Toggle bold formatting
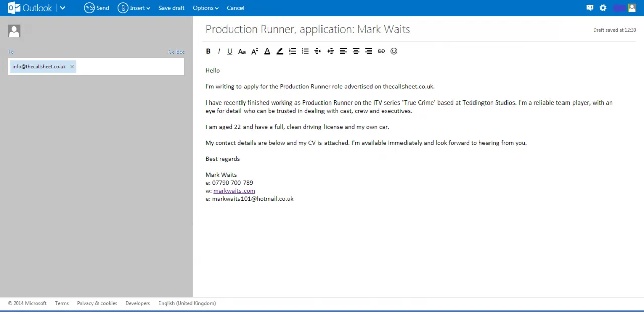Viewport: 644px width, 312px height. [x=208, y=51]
